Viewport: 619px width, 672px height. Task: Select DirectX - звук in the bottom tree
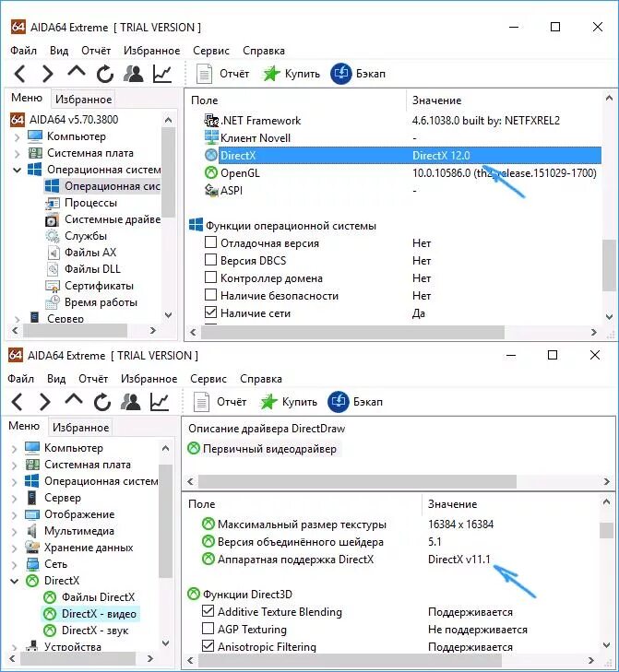pyautogui.click(x=95, y=631)
